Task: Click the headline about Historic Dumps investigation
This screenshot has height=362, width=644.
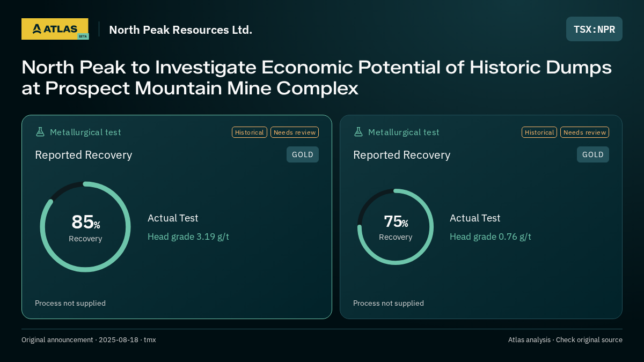Action: tap(317, 78)
